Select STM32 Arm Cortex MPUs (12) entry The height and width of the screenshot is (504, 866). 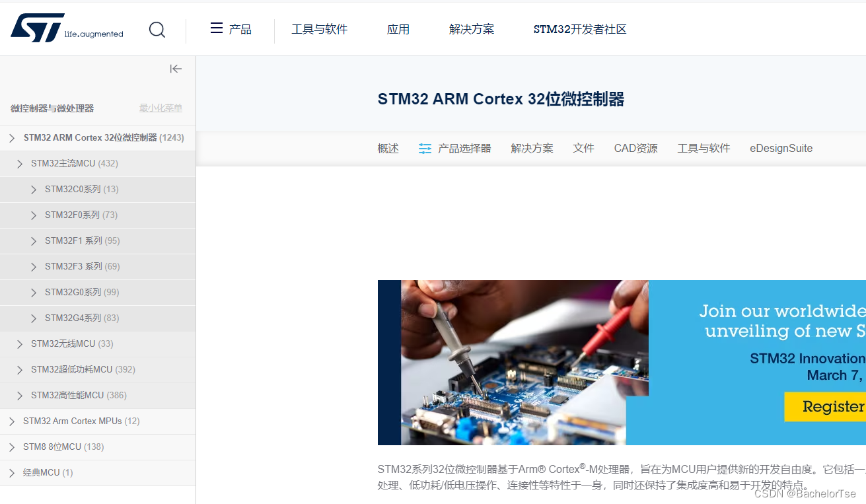[81, 421]
